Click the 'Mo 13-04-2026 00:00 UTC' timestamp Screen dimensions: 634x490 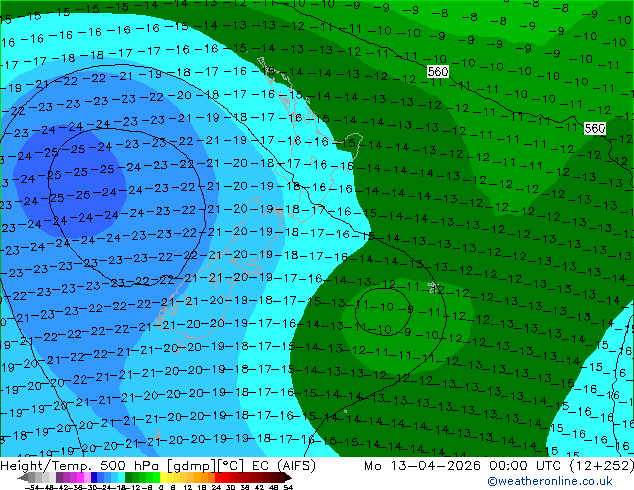465,466
